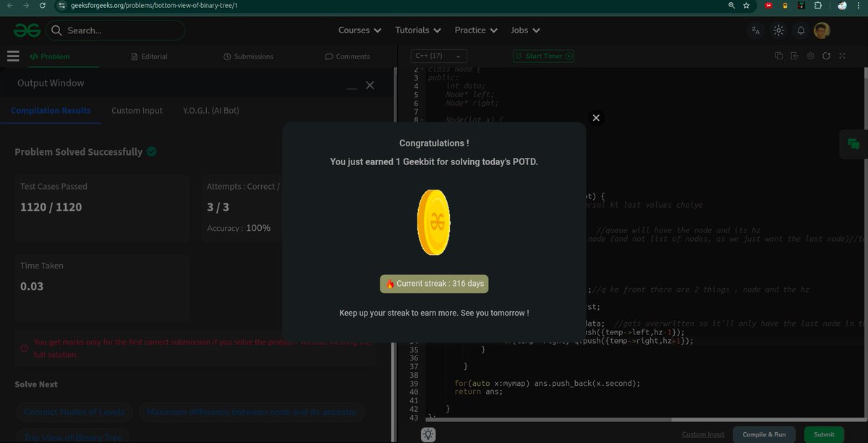
Task: Open the Tutorials dropdown menu
Action: tap(418, 30)
